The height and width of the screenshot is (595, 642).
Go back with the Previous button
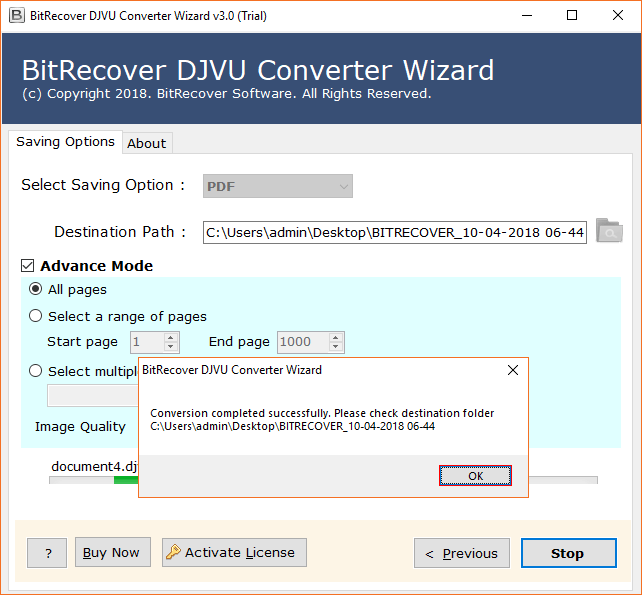[x=462, y=553]
